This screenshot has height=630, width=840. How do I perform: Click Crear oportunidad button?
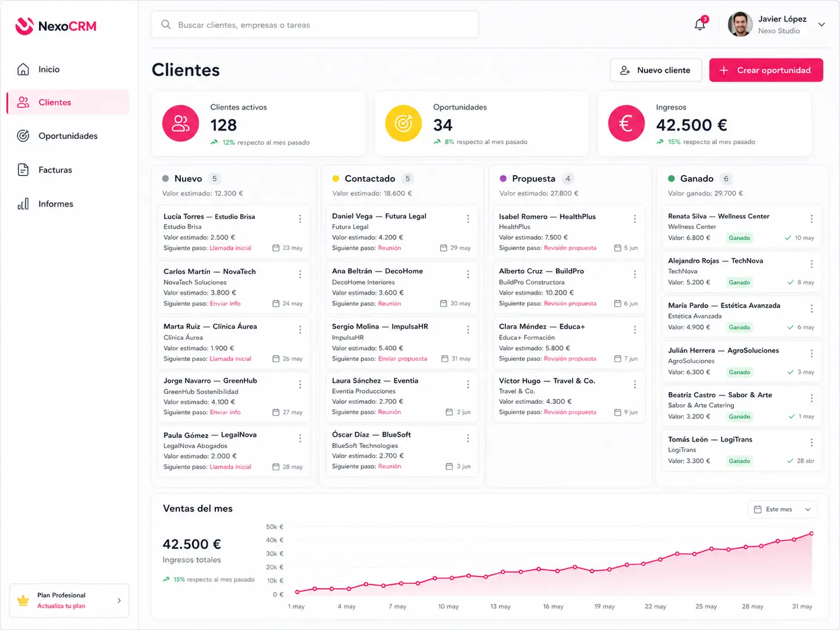[x=766, y=70]
